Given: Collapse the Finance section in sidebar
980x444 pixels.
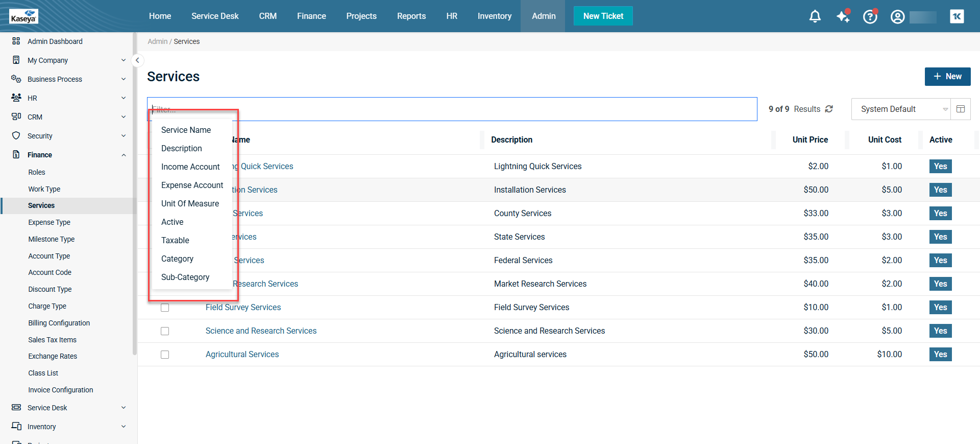Looking at the screenshot, I should (x=124, y=155).
